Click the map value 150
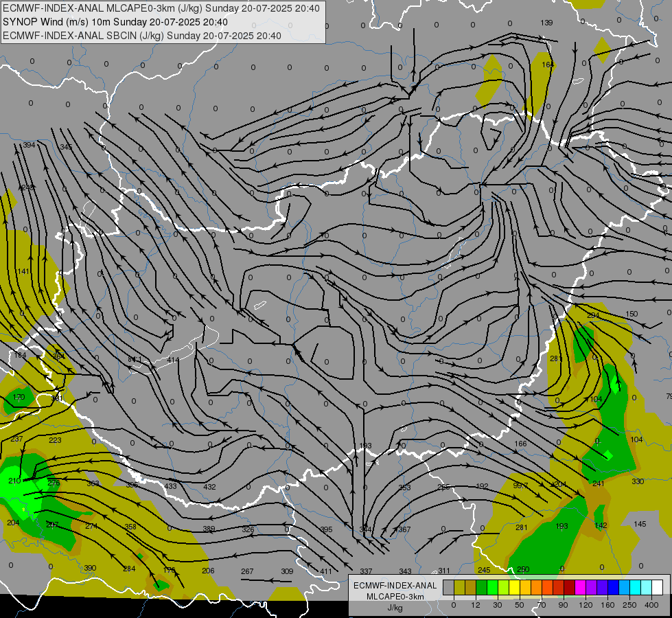Image resolution: width=672 pixels, height=618 pixels. 632,314
